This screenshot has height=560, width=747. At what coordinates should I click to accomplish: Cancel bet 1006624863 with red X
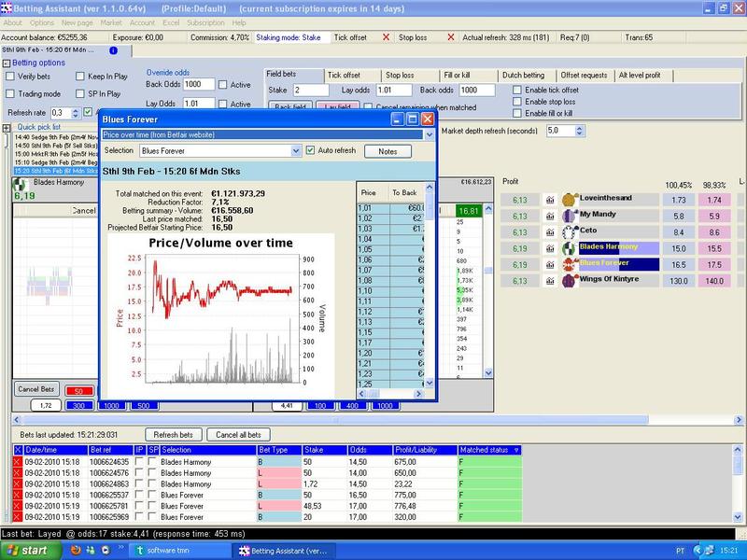tap(18, 483)
